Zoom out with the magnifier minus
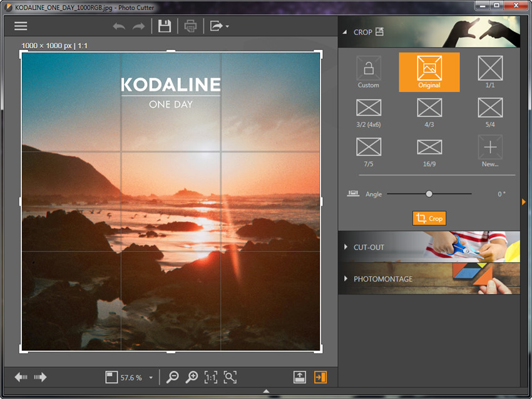This screenshot has width=532, height=399. [x=172, y=377]
